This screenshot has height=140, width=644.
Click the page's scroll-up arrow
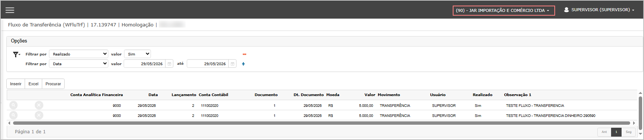(x=640, y=93)
